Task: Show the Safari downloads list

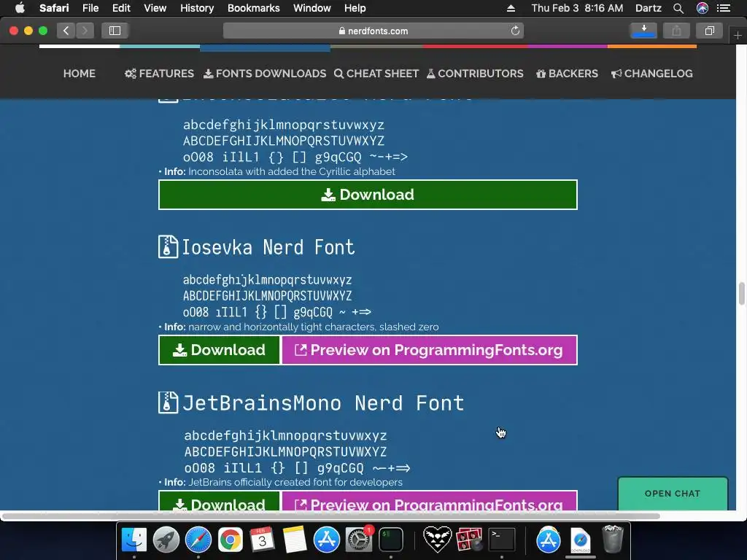Action: (x=643, y=31)
